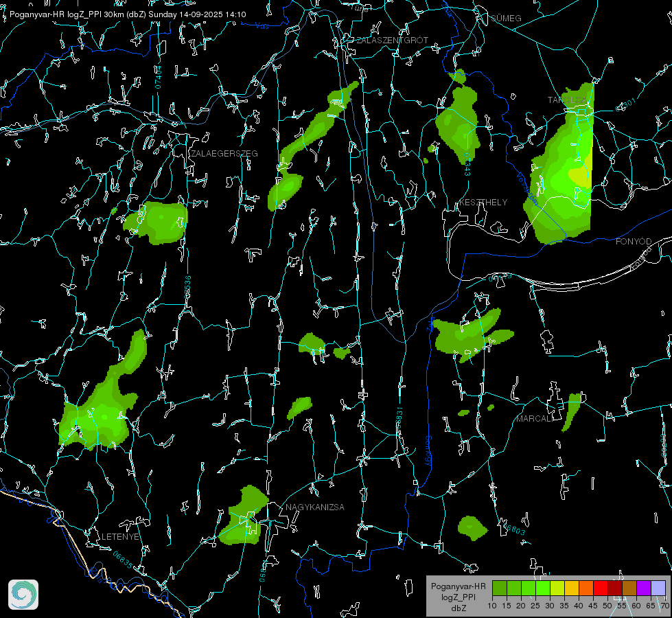Click the road number 06803 label
This screenshot has height=618, width=672.
pos(513,529)
